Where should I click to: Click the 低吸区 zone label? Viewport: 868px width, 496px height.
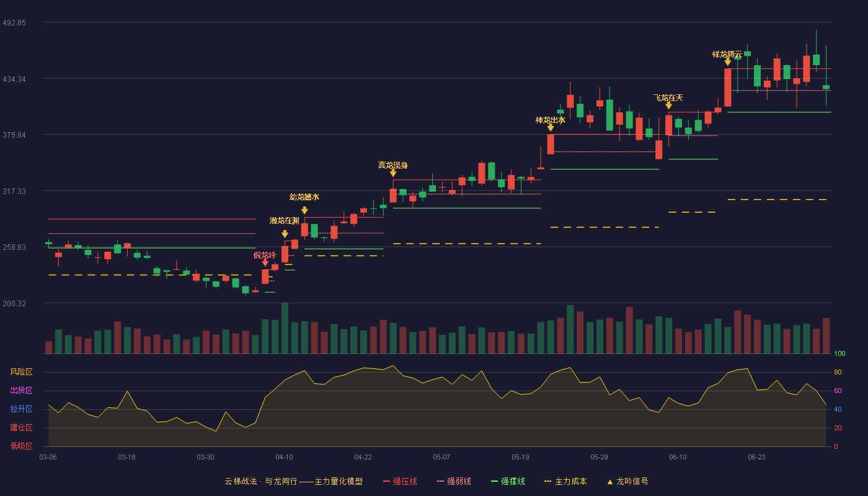(22, 446)
